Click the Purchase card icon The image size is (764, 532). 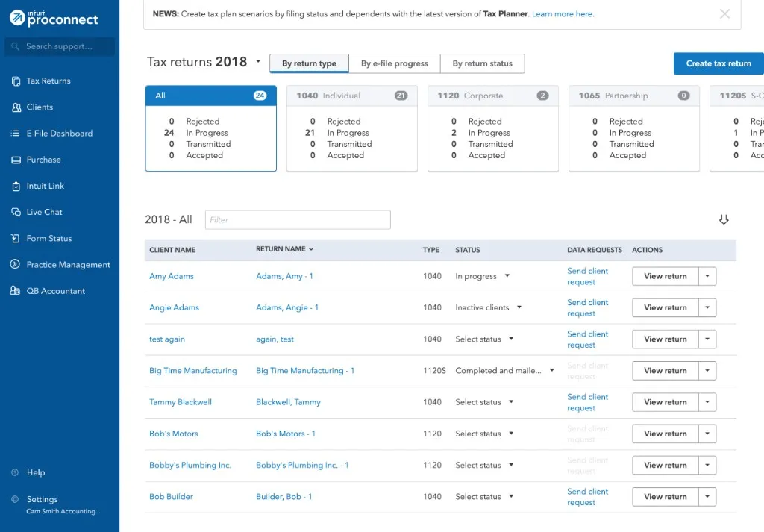point(16,160)
